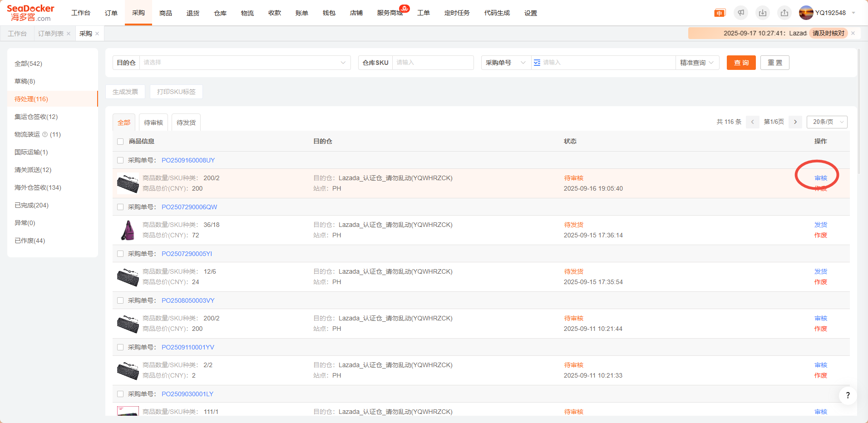Viewport: 868px width, 423px height.
Task: Switch to the 待审核 tab
Action: click(x=153, y=123)
